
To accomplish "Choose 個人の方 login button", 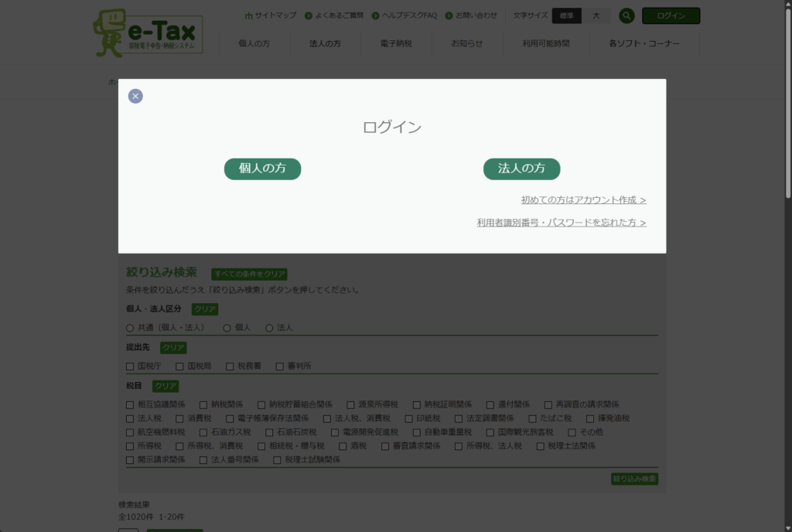I will coord(262,169).
